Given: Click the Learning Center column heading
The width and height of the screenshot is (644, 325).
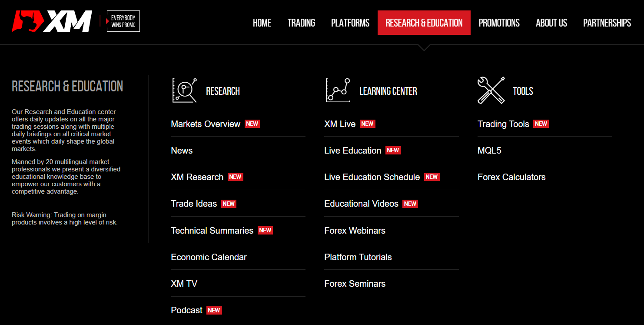Looking at the screenshot, I should tap(388, 91).
